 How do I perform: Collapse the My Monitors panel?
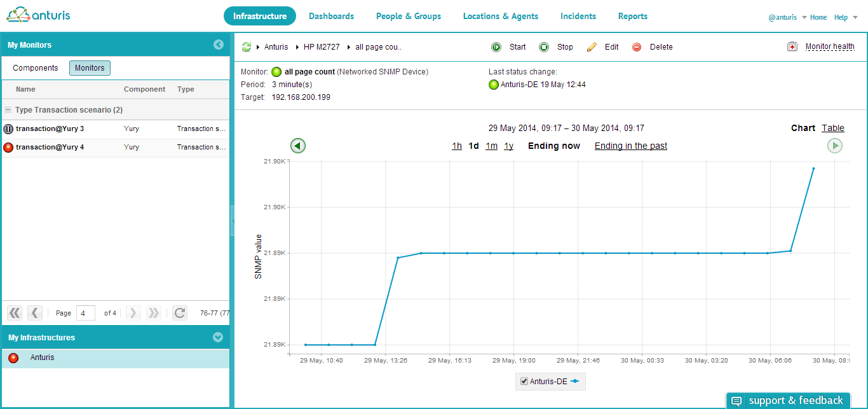219,45
